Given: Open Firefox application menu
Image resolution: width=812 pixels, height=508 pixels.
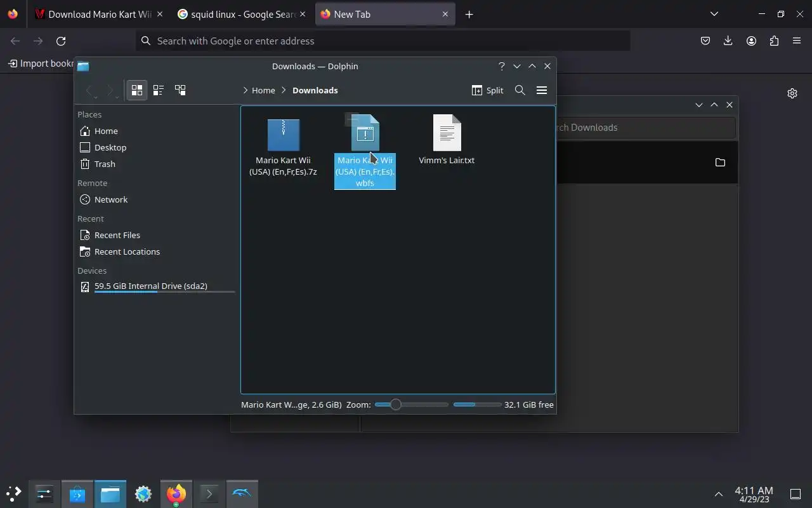Looking at the screenshot, I should pyautogui.click(x=797, y=41).
